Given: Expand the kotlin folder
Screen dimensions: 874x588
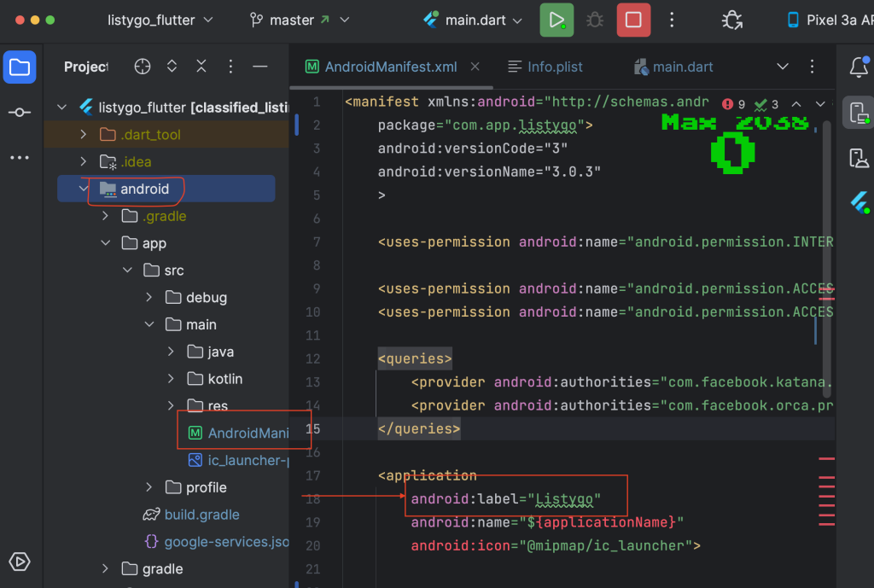Looking at the screenshot, I should click(x=171, y=379).
